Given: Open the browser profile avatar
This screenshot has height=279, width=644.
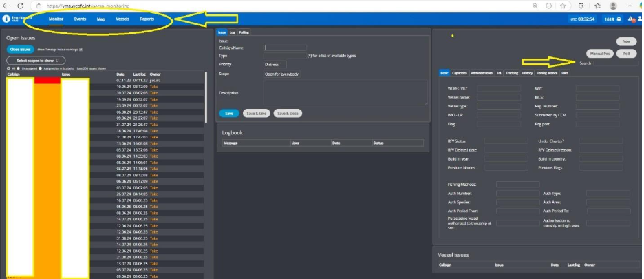Looking at the screenshot, I should click(613, 6).
